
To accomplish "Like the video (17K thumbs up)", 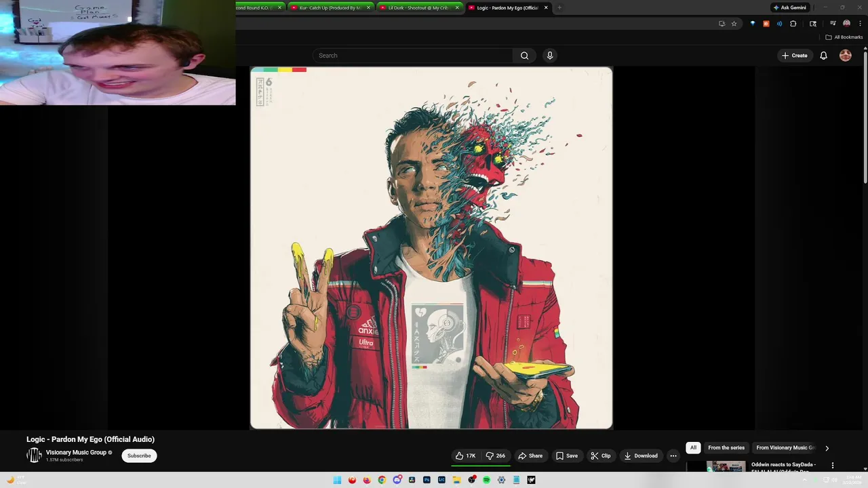I will (x=465, y=455).
